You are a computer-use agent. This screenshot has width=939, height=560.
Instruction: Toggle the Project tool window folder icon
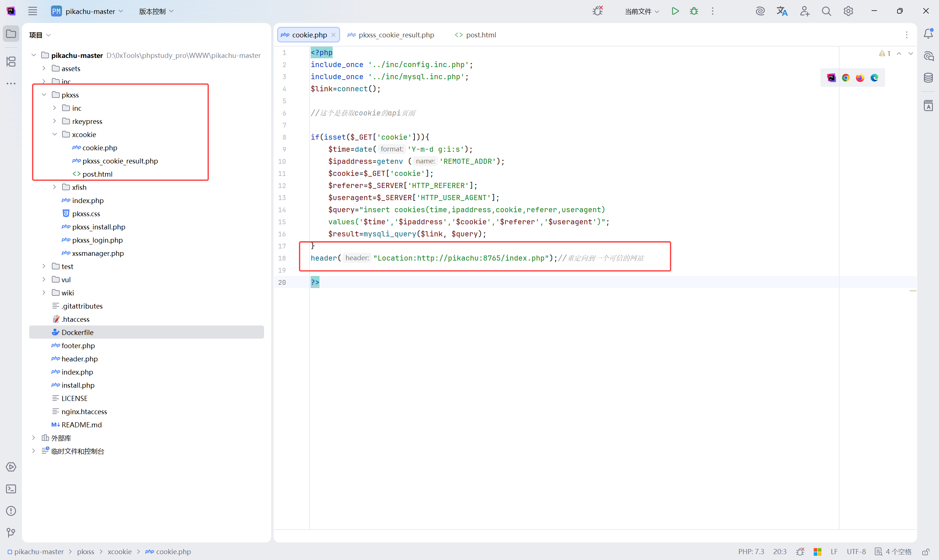11,34
